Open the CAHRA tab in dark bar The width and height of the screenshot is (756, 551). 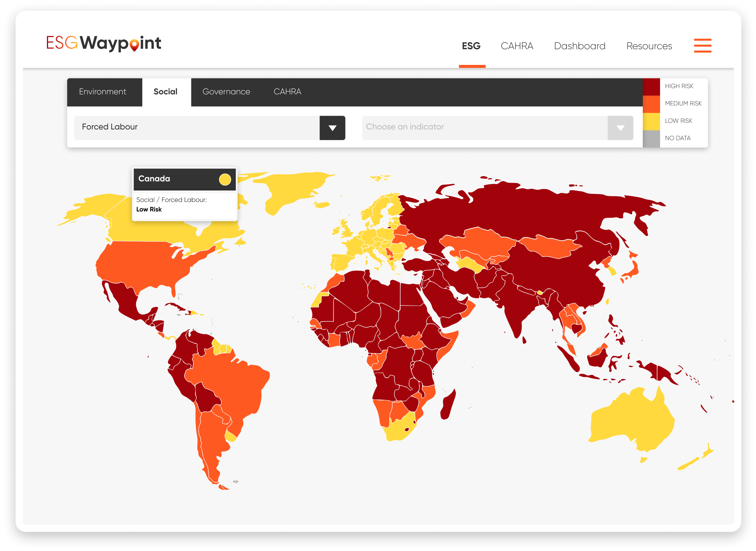[x=287, y=92]
